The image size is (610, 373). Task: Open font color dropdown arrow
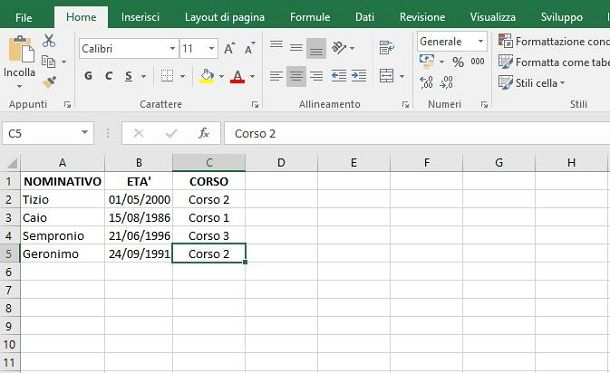point(252,76)
